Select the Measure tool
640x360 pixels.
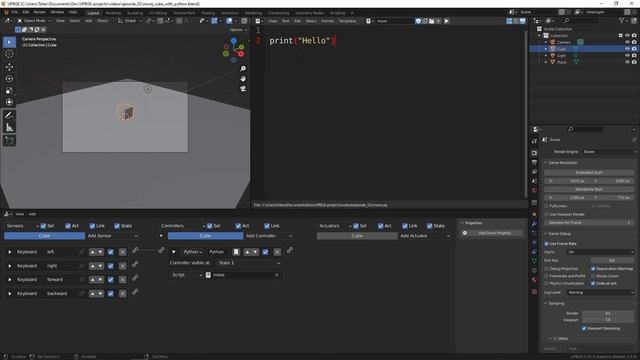tap(9, 128)
